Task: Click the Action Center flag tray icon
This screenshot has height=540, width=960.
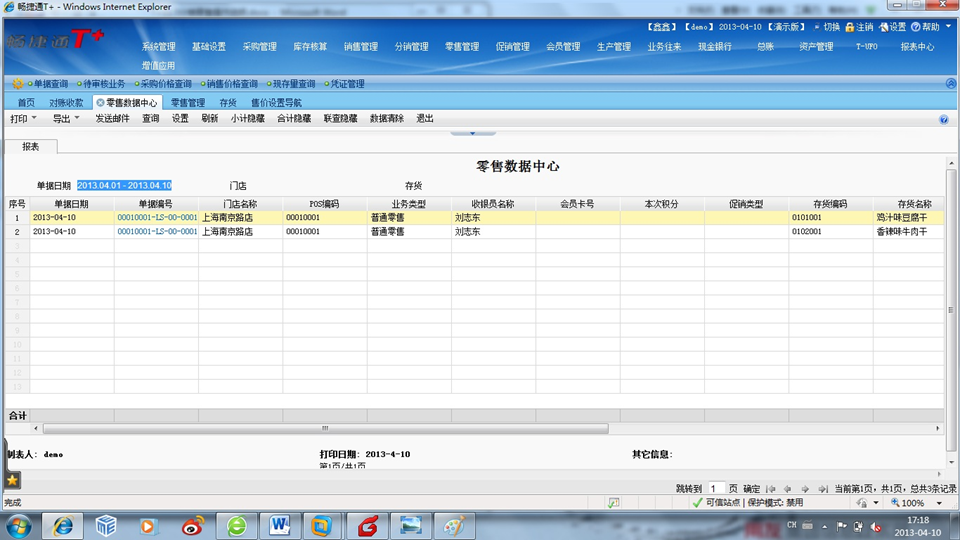Action: pyautogui.click(x=842, y=526)
